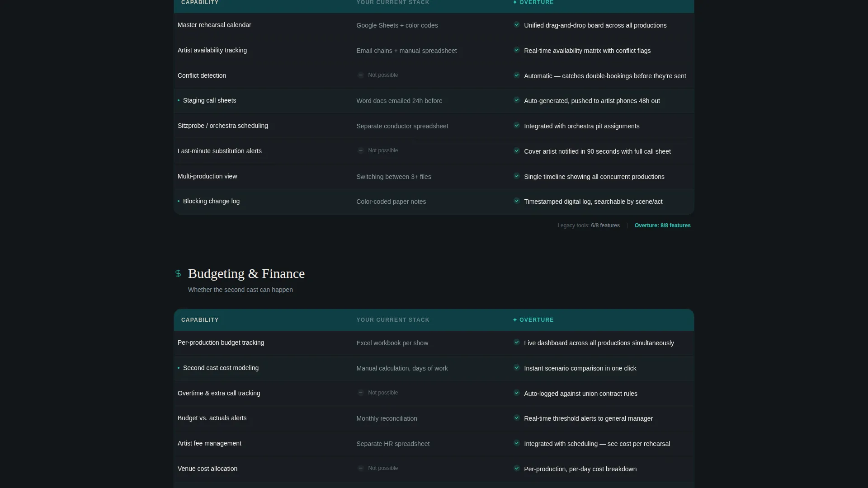
Task: Click the Color-coded paper notes cell
Action: tap(391, 202)
